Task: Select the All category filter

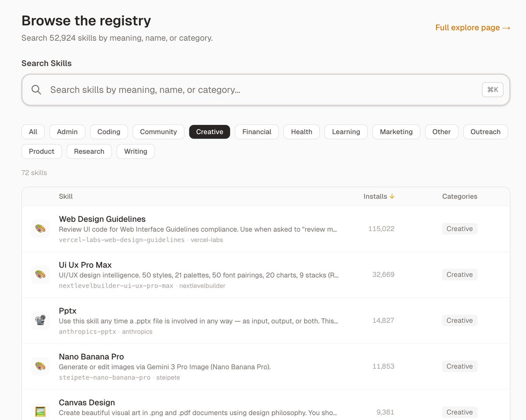Action: pos(33,132)
